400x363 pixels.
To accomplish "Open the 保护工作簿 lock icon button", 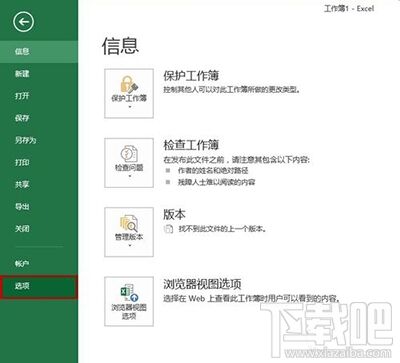I will pyautogui.click(x=129, y=93).
